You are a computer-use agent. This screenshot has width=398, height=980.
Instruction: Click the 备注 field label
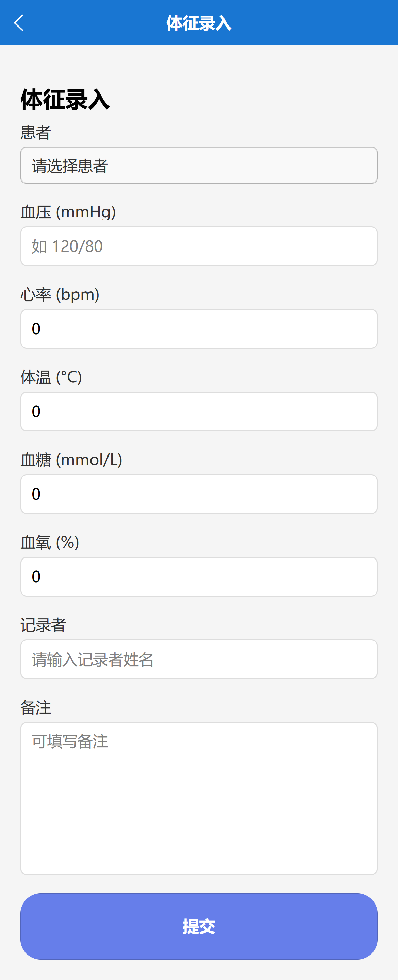point(35,708)
